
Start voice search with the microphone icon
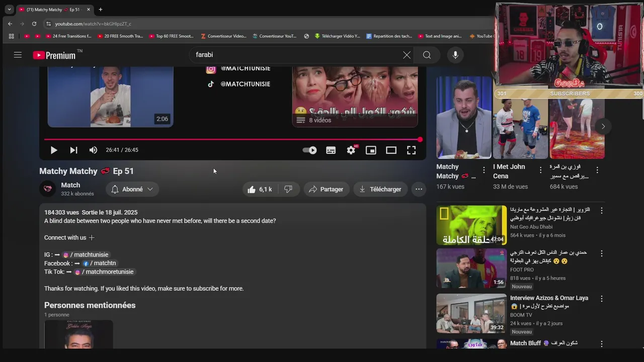point(455,55)
